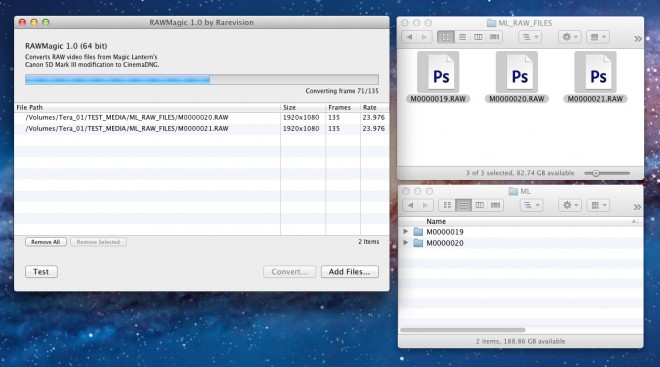
Task: Click 23.976 rate cell for M0000021.RAW
Action: [x=373, y=128]
